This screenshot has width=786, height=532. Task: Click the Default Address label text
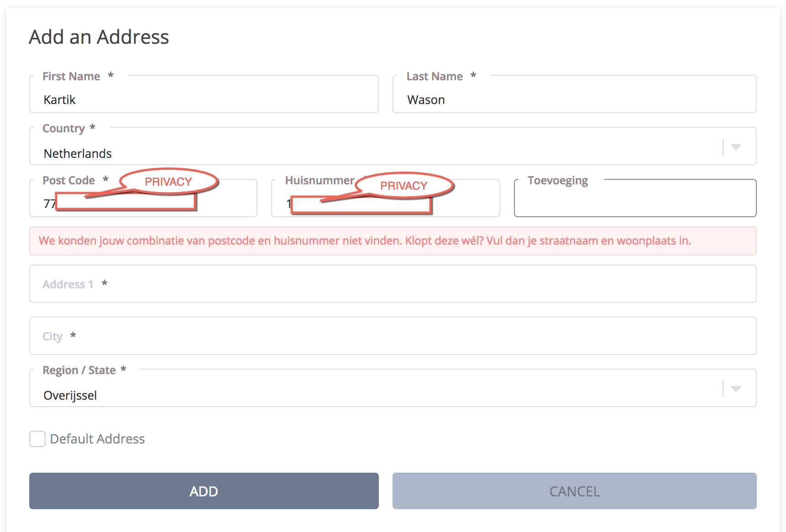pos(97,439)
